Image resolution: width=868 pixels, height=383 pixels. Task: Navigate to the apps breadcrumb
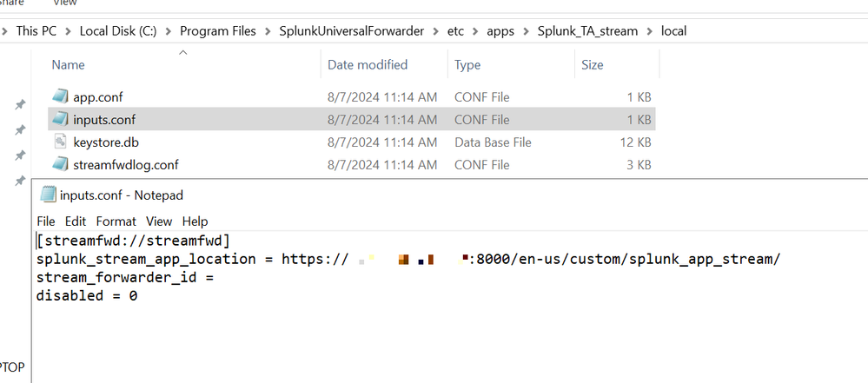(x=500, y=31)
